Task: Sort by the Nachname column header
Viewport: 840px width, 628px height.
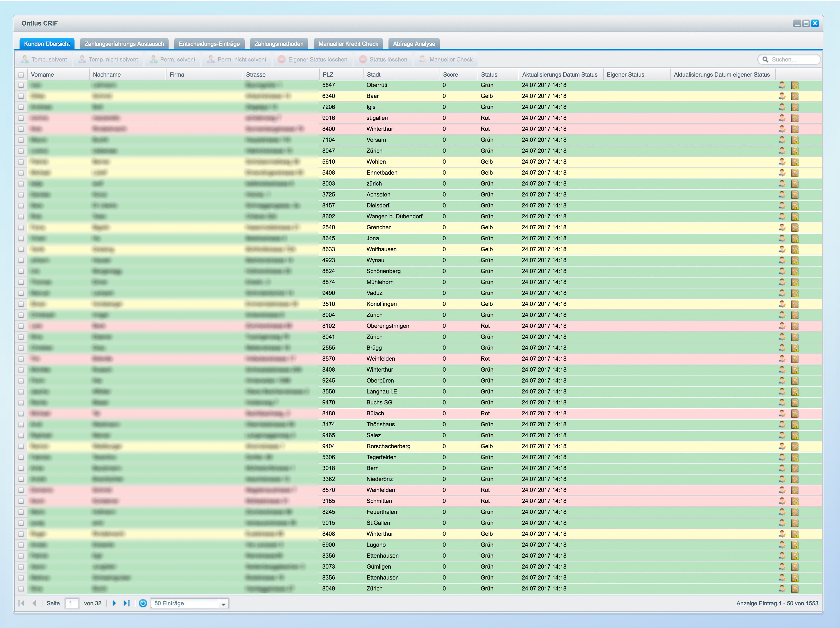Action: point(128,75)
